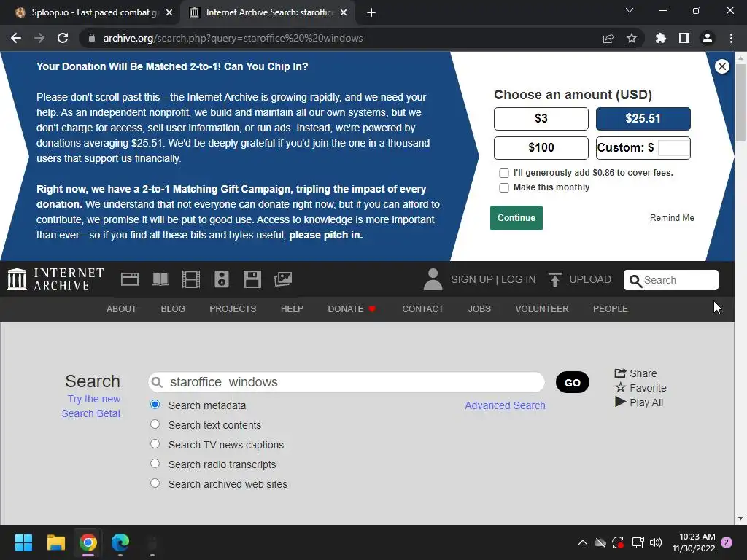Viewport: 747px width, 560px height.
Task: Click the LOG IN link
Action: coord(519,279)
